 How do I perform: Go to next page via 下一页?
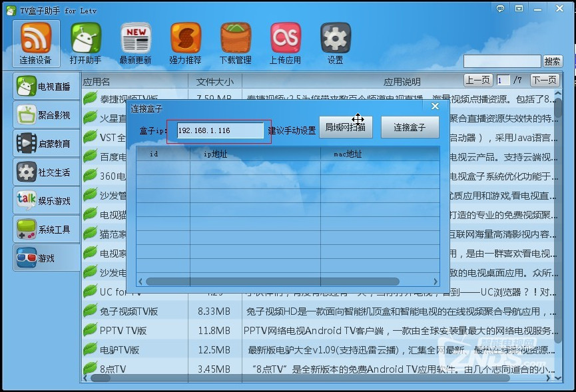pyautogui.click(x=544, y=81)
